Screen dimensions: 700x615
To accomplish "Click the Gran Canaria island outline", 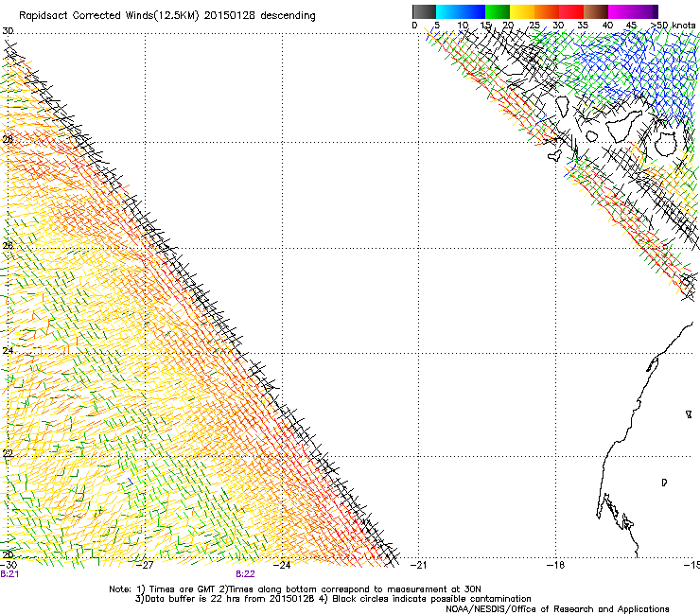I will pos(666,144).
